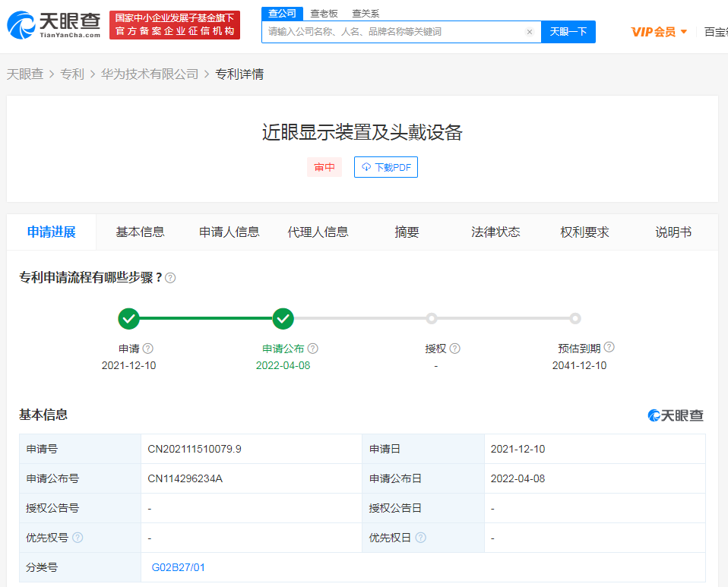
Task: Click the 授权 step marker circle
Action: [432, 319]
